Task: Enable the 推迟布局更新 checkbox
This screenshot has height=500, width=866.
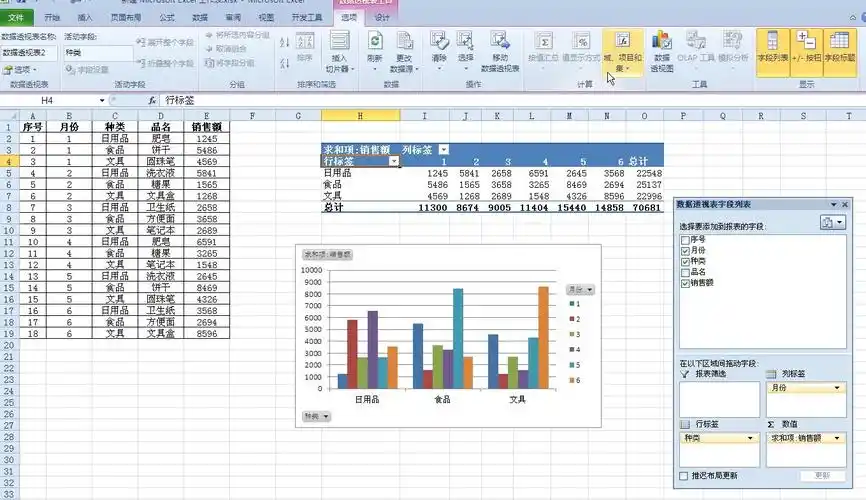Action: 684,476
